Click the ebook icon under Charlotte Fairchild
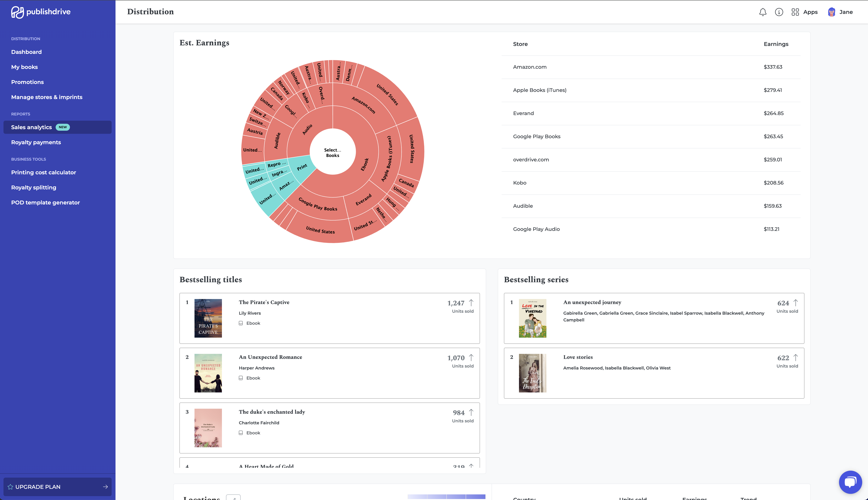 [241, 433]
